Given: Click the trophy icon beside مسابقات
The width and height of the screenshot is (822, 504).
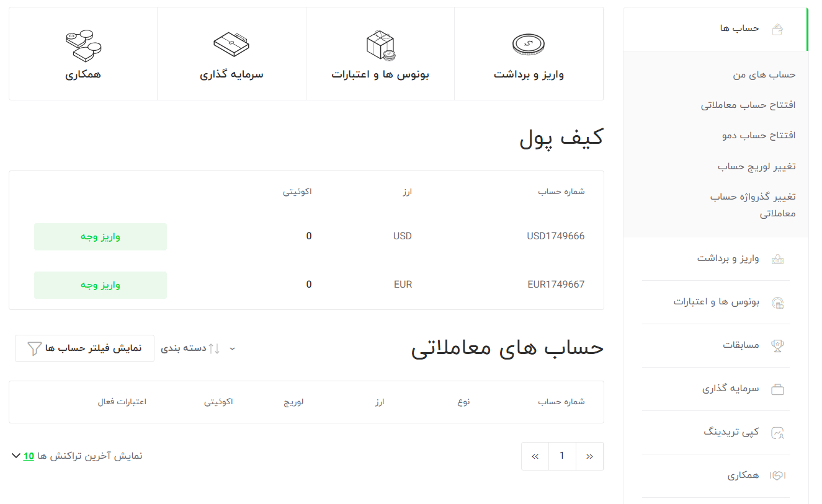Looking at the screenshot, I should click(x=777, y=345).
